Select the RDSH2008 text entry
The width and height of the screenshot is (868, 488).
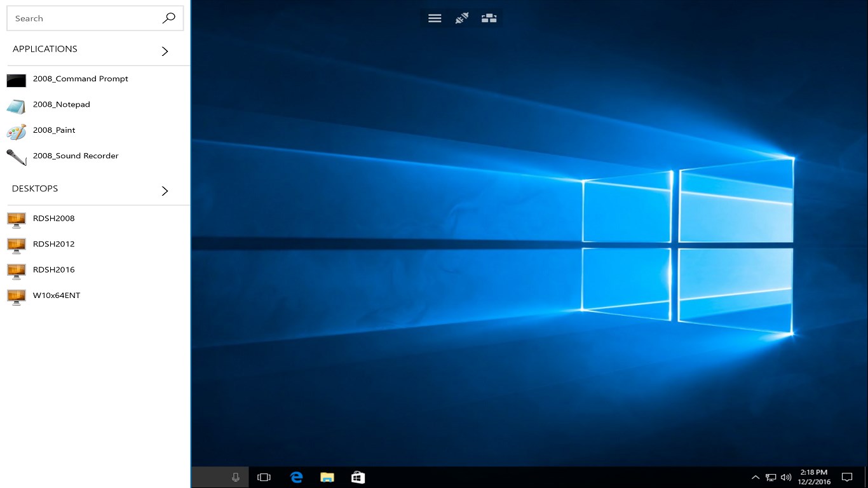pyautogui.click(x=54, y=218)
